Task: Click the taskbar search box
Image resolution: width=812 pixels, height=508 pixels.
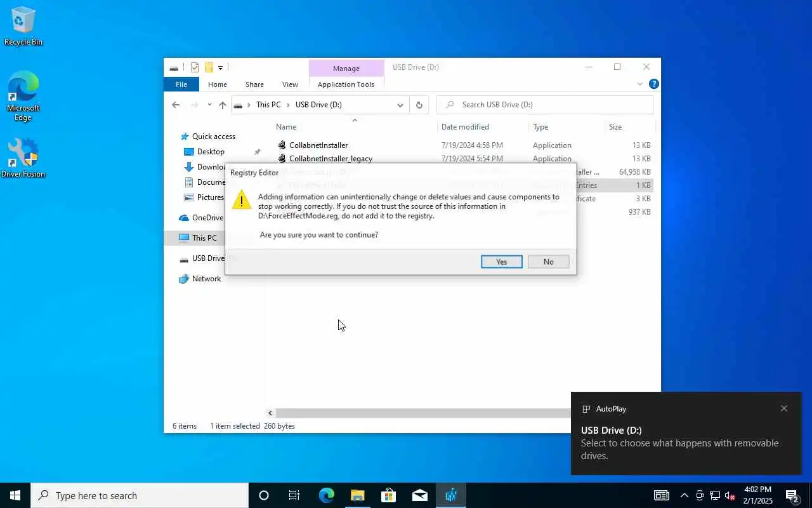Action: (x=140, y=495)
